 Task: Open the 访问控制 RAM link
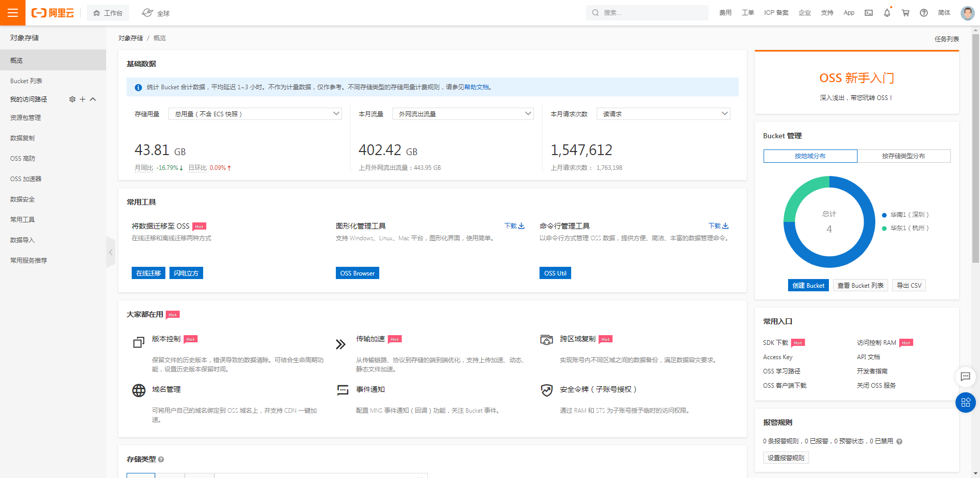point(876,343)
